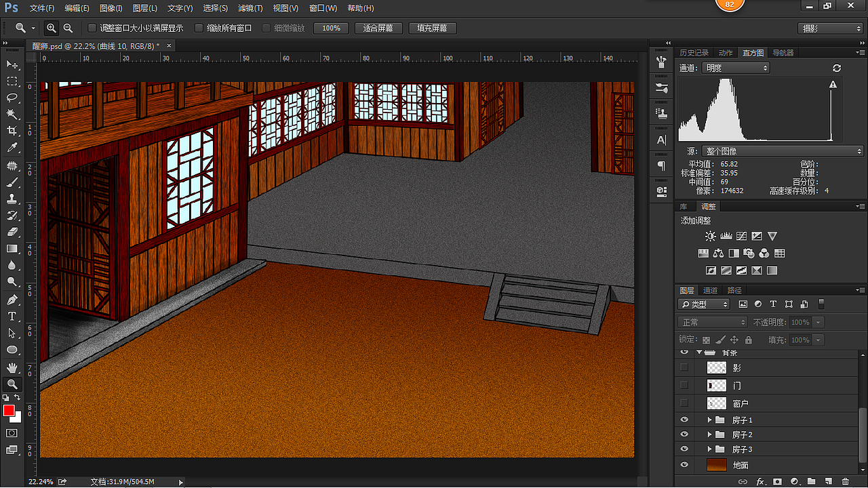Switch to the 路径 tab
The width and height of the screenshot is (868, 488).
[x=734, y=290]
